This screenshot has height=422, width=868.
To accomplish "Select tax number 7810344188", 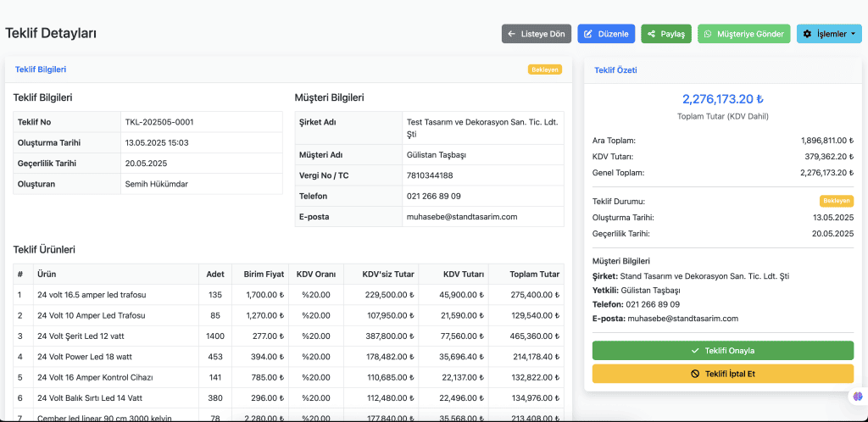I will coord(430,175).
